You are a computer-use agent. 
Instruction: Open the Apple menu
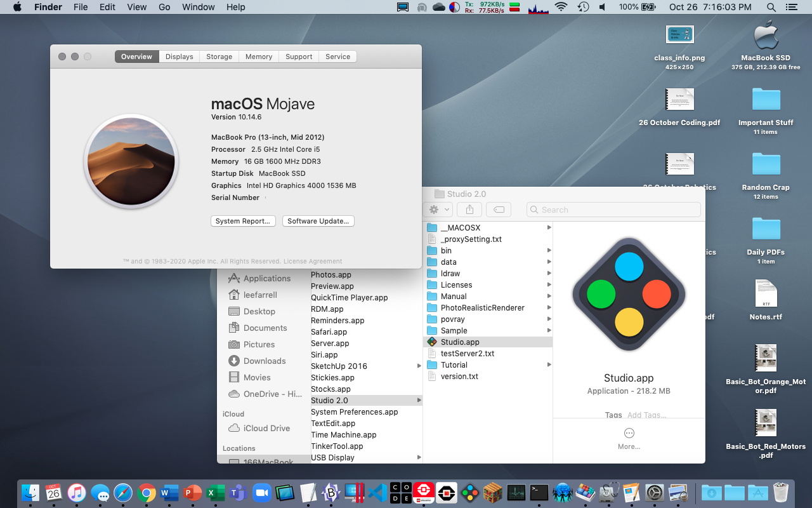click(17, 7)
